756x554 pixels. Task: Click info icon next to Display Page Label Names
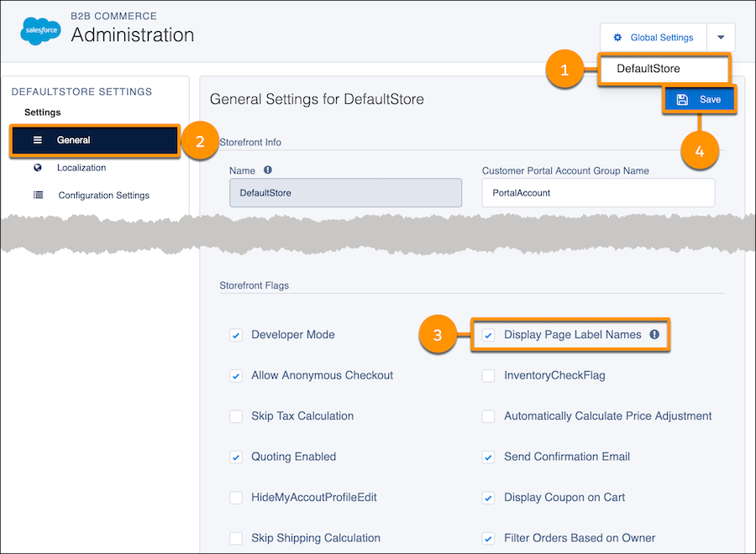coord(654,335)
